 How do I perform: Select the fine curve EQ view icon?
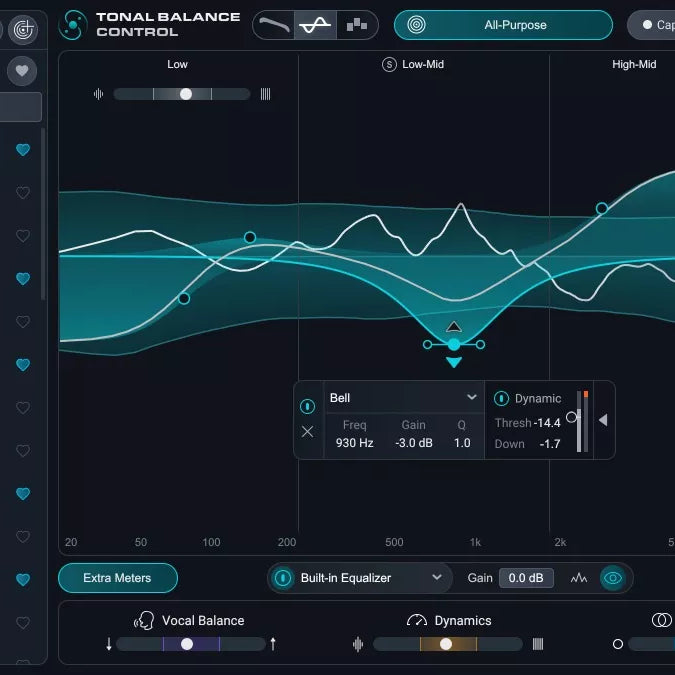click(x=315, y=25)
